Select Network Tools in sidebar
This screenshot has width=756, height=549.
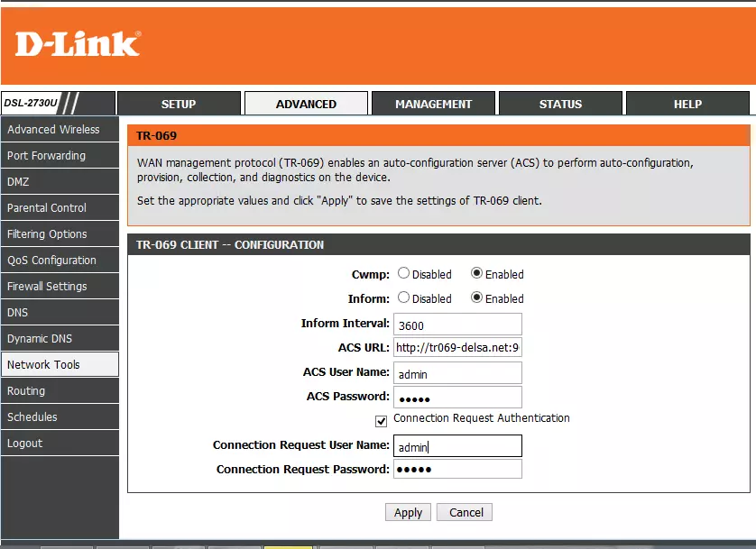(60, 364)
